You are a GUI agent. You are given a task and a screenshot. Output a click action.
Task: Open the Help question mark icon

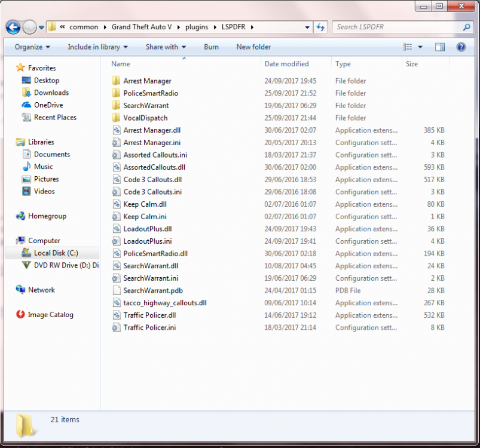tap(461, 47)
